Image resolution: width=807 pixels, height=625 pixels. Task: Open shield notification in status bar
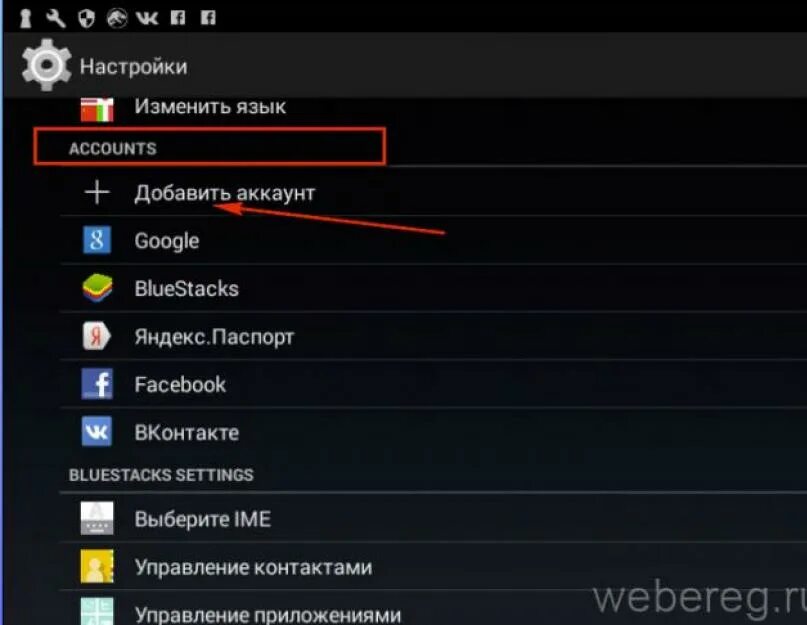pos(86,19)
